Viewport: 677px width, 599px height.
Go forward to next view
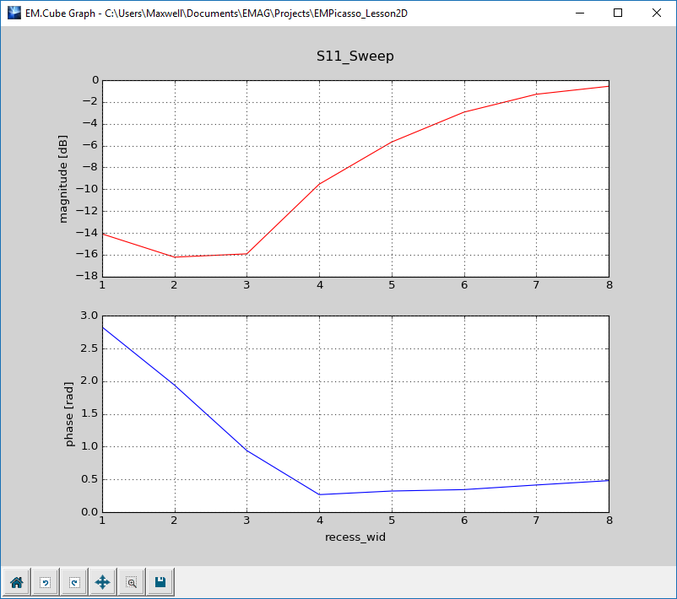coord(74,583)
